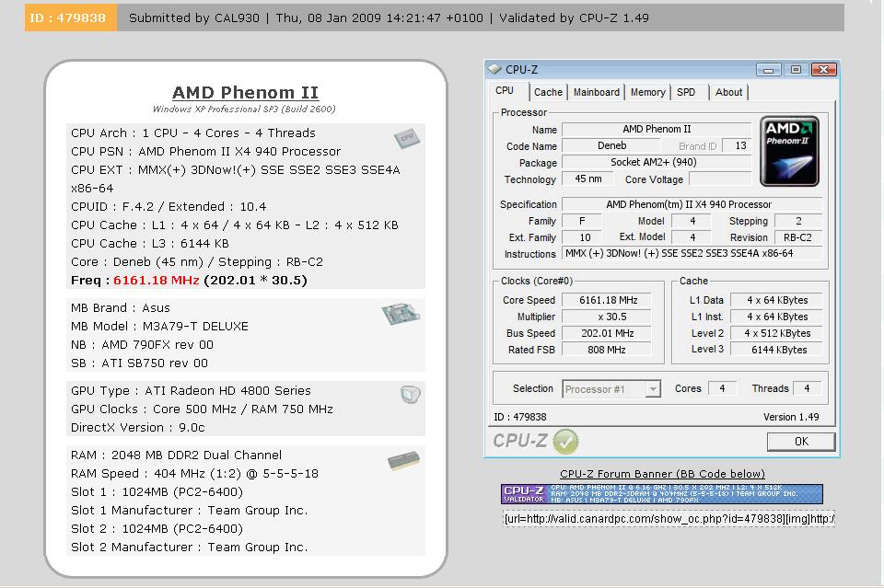Click the Bus Speed 202.01 MHz value
The width and height of the screenshot is (884, 588).
coord(608,333)
